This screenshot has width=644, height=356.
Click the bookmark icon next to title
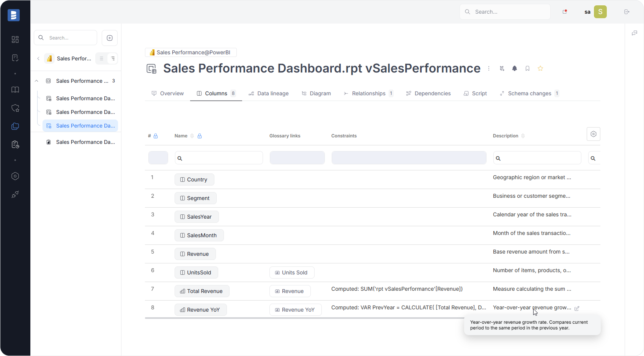(x=527, y=68)
